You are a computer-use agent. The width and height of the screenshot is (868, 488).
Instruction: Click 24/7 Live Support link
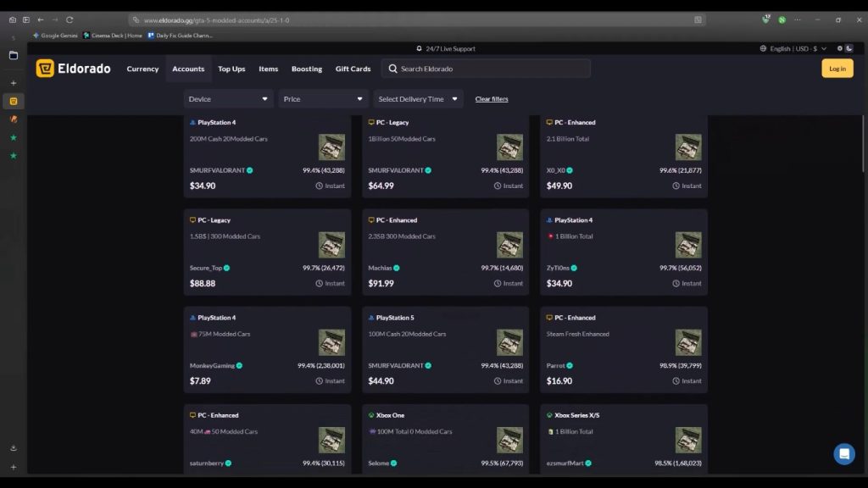tap(446, 48)
